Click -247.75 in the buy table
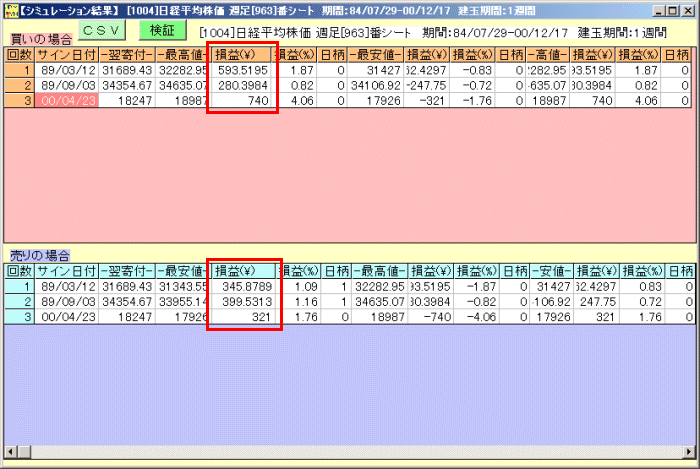 click(427, 86)
